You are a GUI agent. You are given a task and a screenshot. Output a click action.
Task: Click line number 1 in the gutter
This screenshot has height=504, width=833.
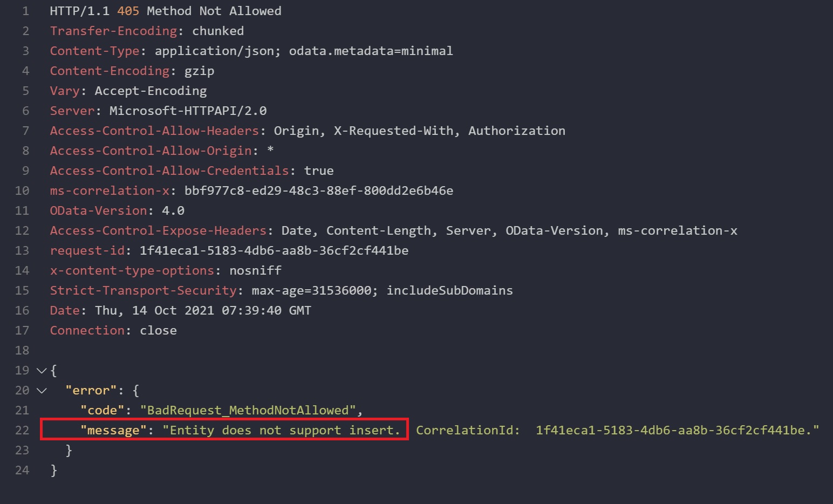tap(25, 11)
